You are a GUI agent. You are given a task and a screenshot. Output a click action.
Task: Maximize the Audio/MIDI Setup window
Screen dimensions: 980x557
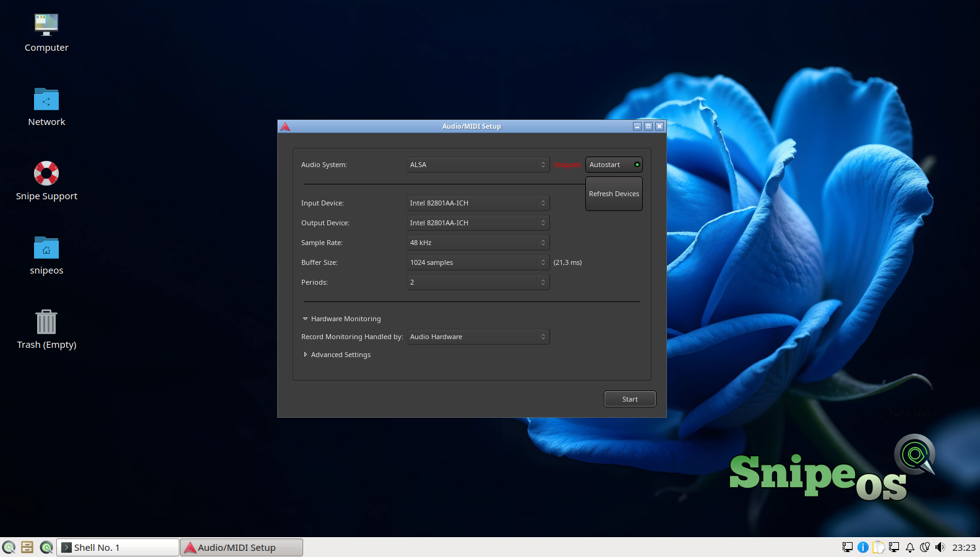coord(648,126)
